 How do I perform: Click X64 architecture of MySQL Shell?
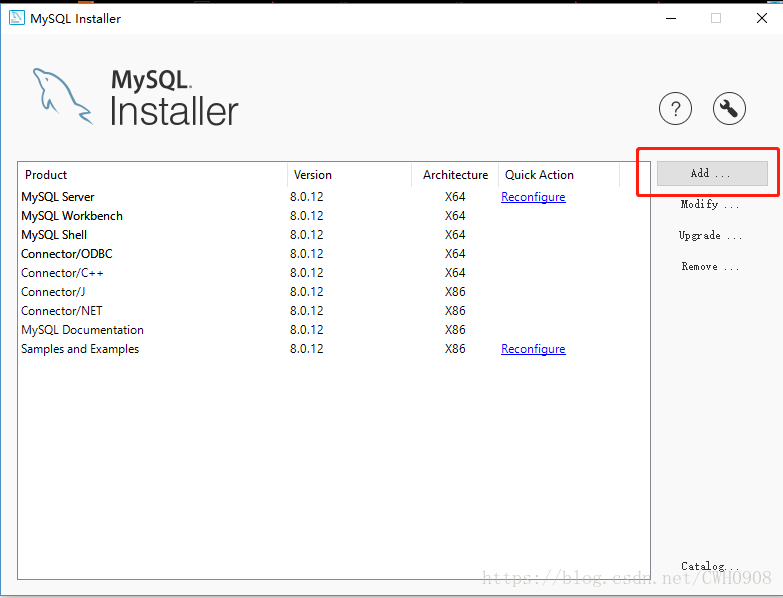coord(455,235)
